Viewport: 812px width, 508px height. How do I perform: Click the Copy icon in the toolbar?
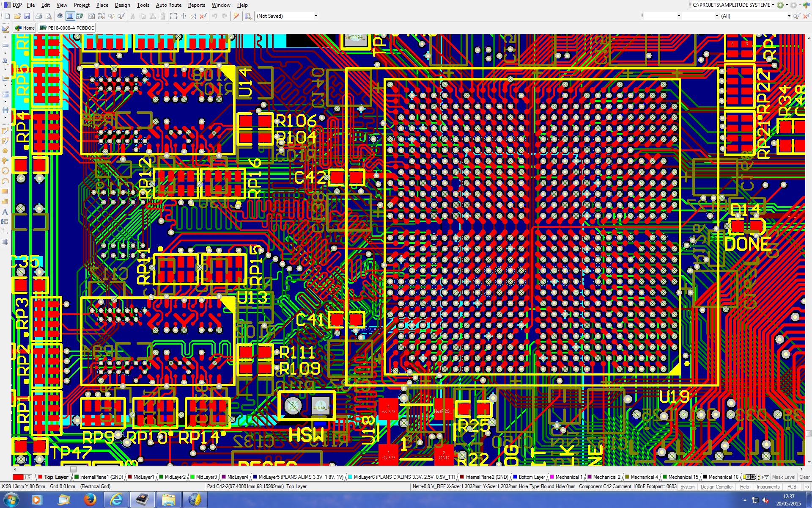143,16
